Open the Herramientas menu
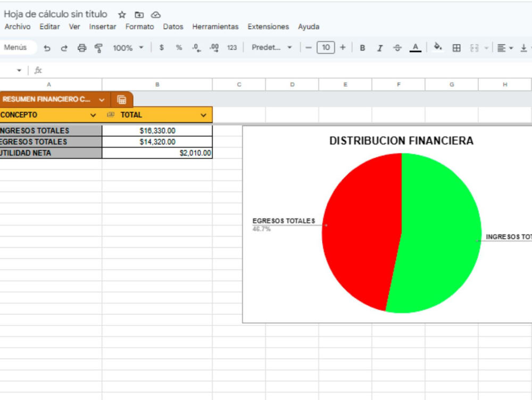This screenshot has height=400, width=532. (x=215, y=27)
